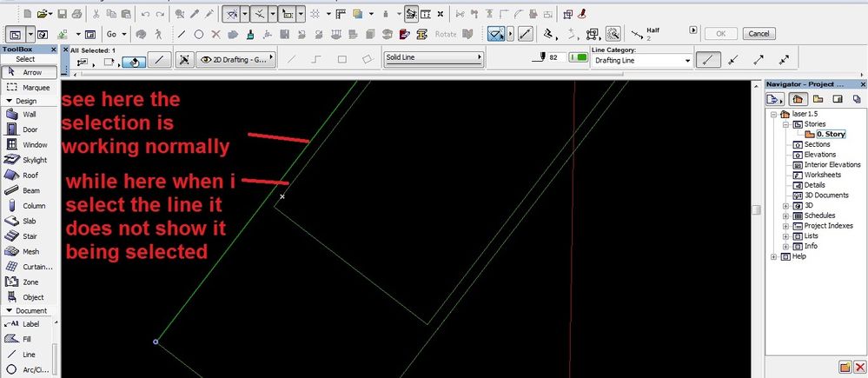The width and height of the screenshot is (868, 378).
Task: Click the pen number 82 field
Action: pos(555,57)
